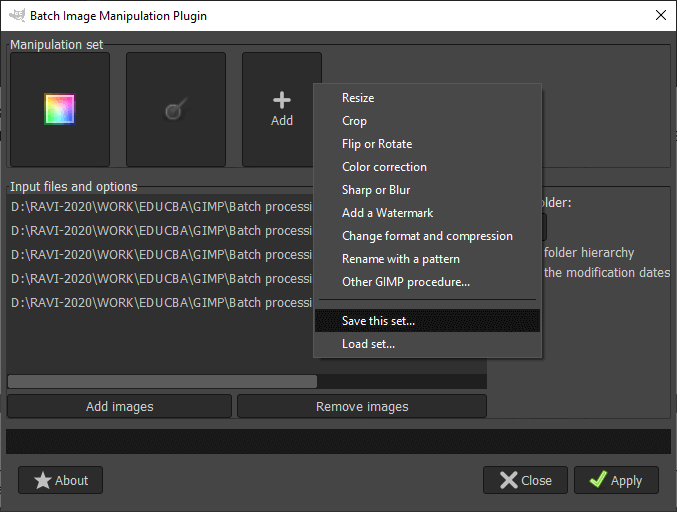Image resolution: width=677 pixels, height=512 pixels.
Task: Select Crop from the manipulation menu
Action: pyautogui.click(x=355, y=121)
